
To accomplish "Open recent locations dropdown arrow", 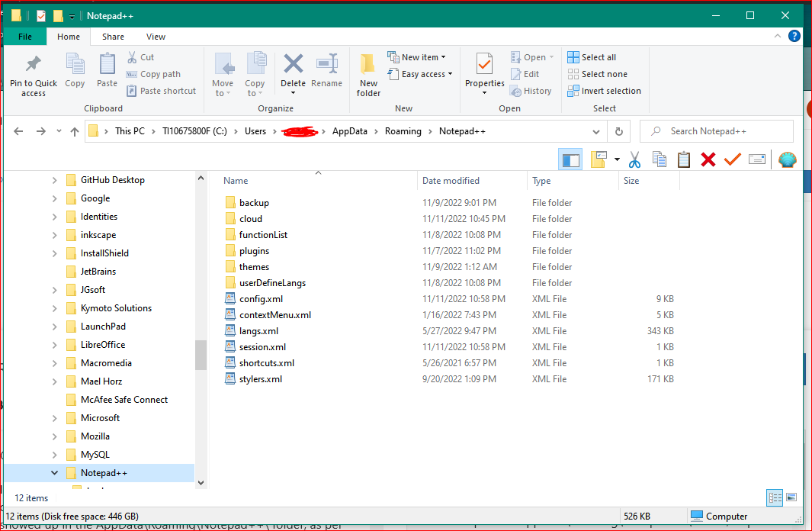I will [x=59, y=131].
